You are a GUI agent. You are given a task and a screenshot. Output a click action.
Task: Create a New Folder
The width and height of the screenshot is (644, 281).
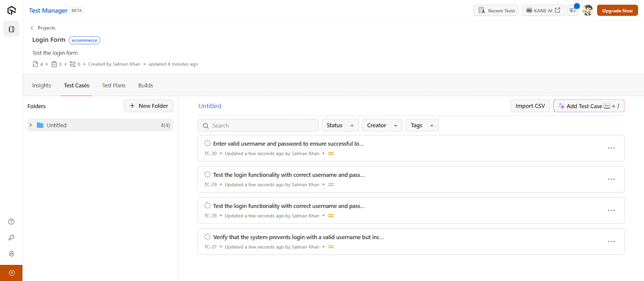pos(149,106)
